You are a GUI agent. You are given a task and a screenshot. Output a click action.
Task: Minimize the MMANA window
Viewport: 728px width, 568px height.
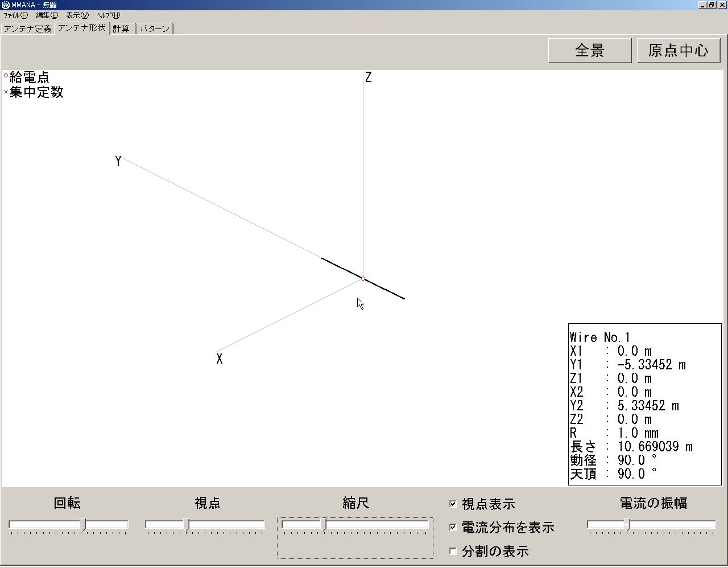click(703, 5)
